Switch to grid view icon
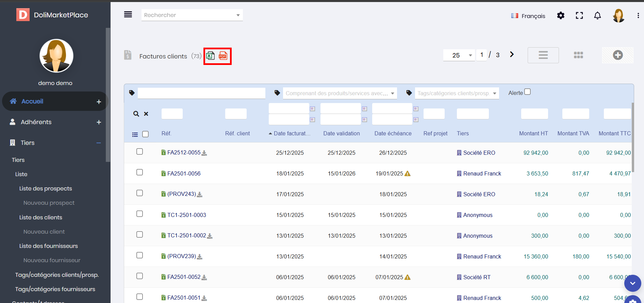 click(578, 55)
